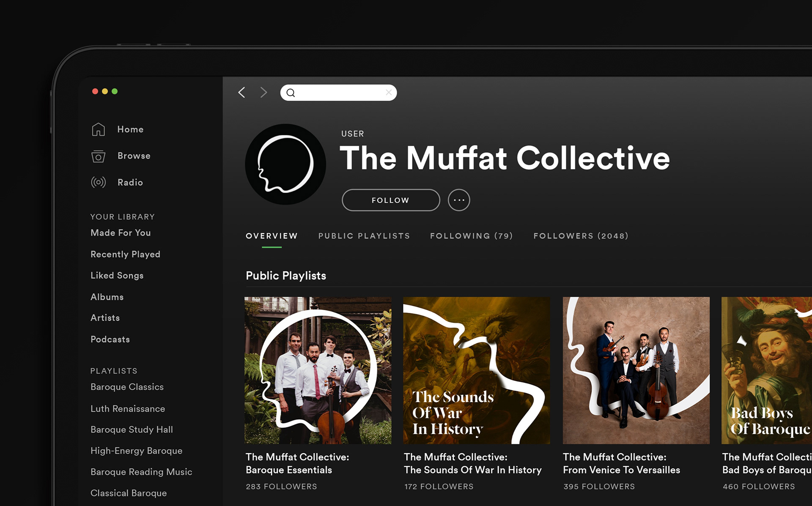Click the Baroque Essentials playlist title
This screenshot has height=506, width=812.
click(297, 464)
